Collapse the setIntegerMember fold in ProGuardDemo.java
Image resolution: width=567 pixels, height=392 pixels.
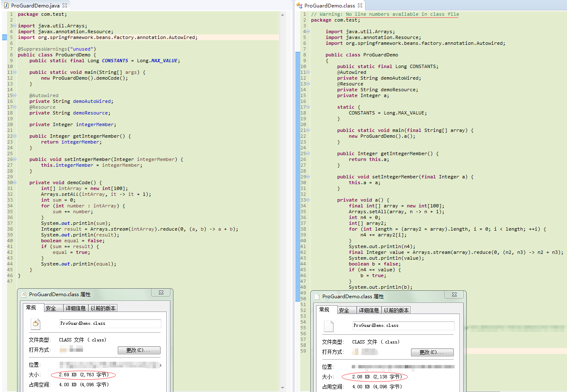tap(15, 159)
